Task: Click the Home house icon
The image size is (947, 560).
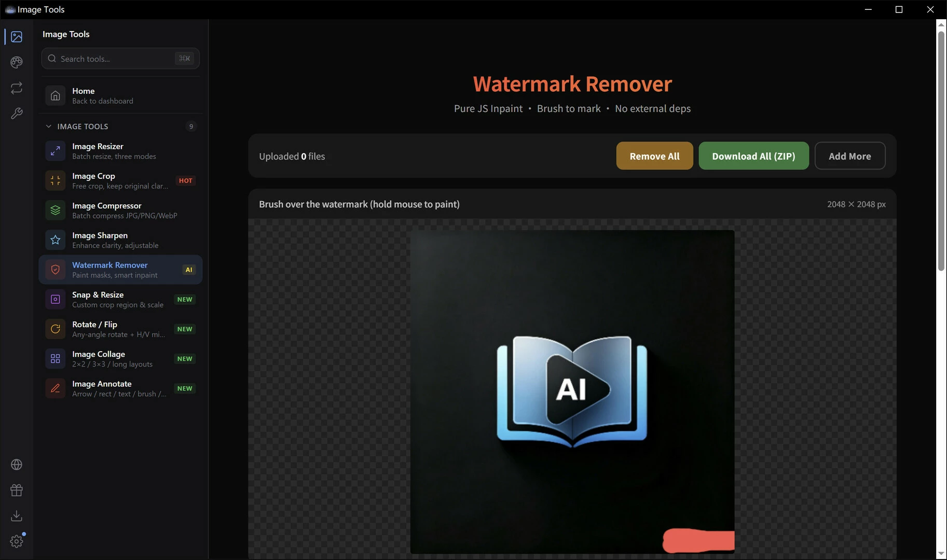Action: pyautogui.click(x=55, y=96)
